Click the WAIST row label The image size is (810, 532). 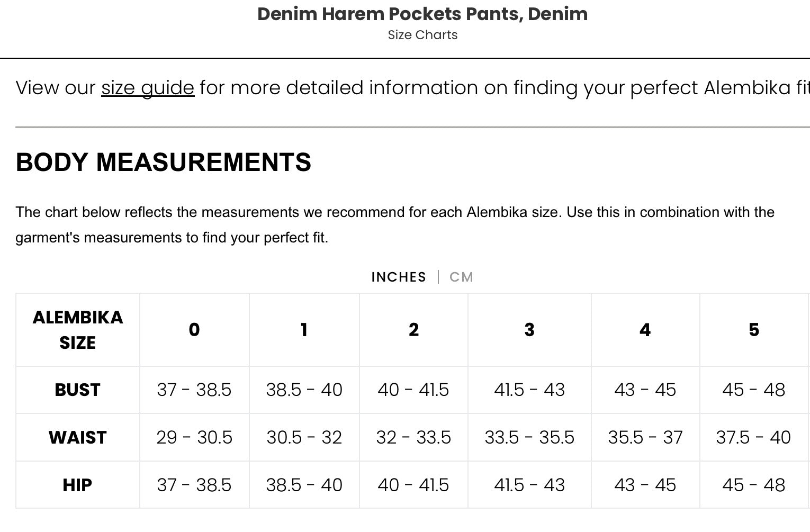click(78, 438)
